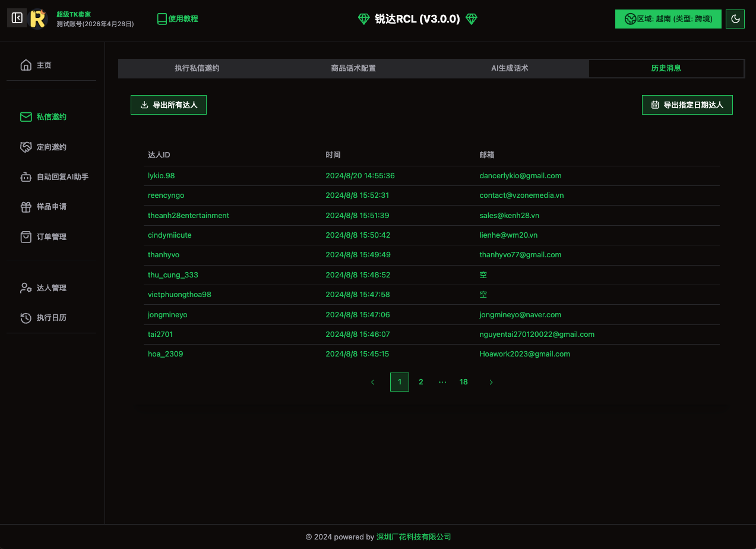Screen dimensions: 756x549
Task: Open 定向邀约 handshake item in the sidebar
Action: coord(51,147)
